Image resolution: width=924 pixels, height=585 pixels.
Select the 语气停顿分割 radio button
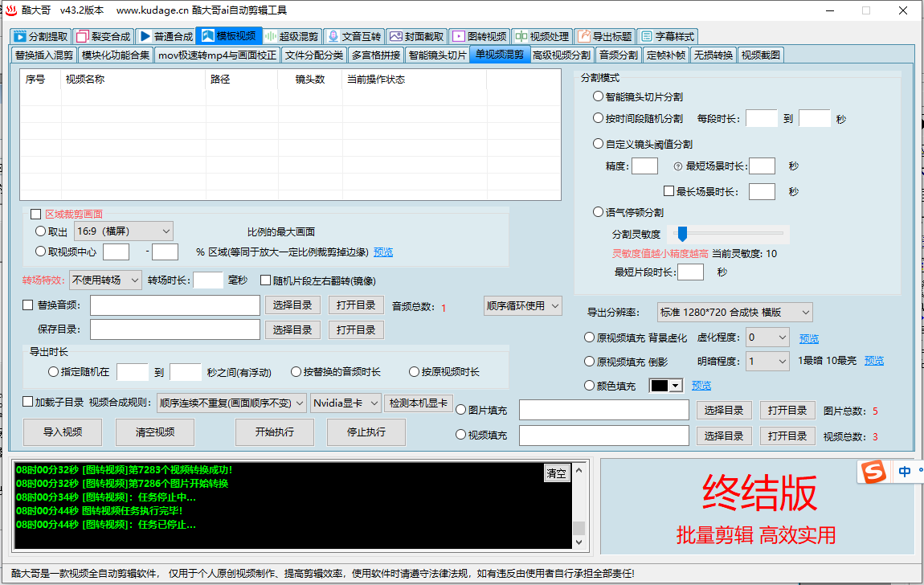coord(598,212)
